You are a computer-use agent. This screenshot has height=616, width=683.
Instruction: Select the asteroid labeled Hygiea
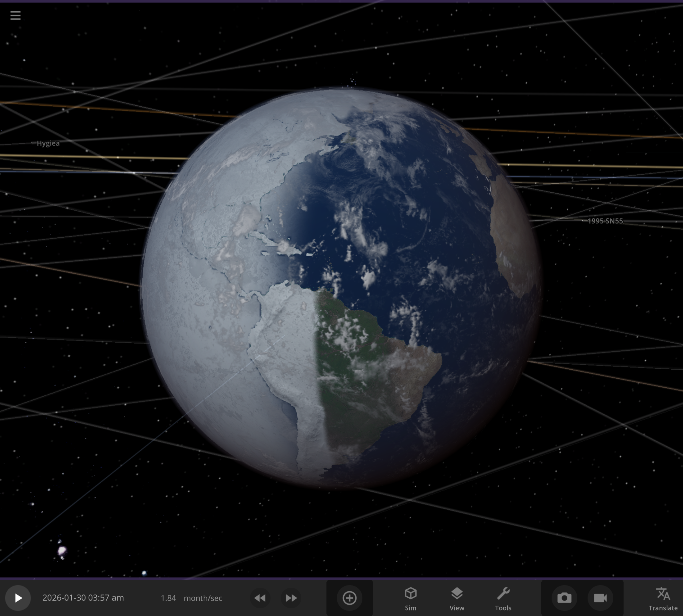48,143
